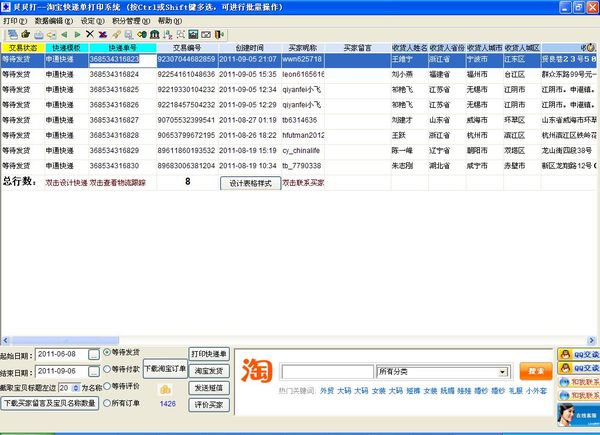
Task: Open the 所有分类 category dropdown
Action: tap(503, 372)
